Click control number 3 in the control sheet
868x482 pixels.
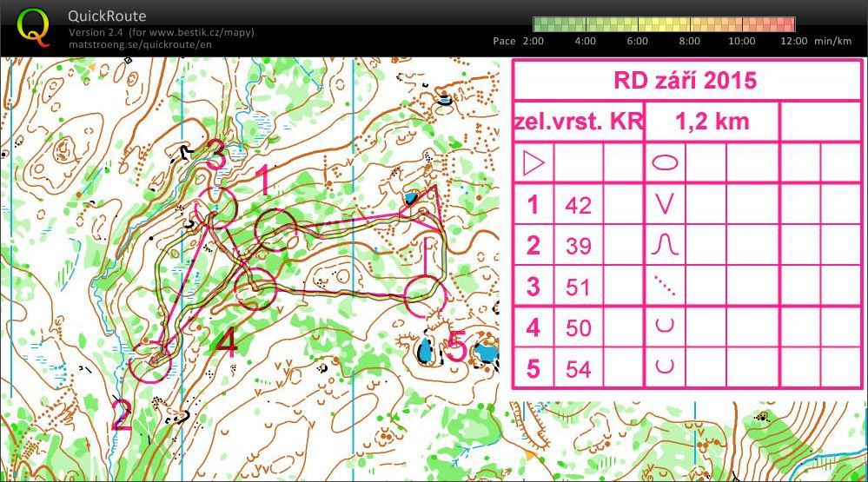pos(533,287)
